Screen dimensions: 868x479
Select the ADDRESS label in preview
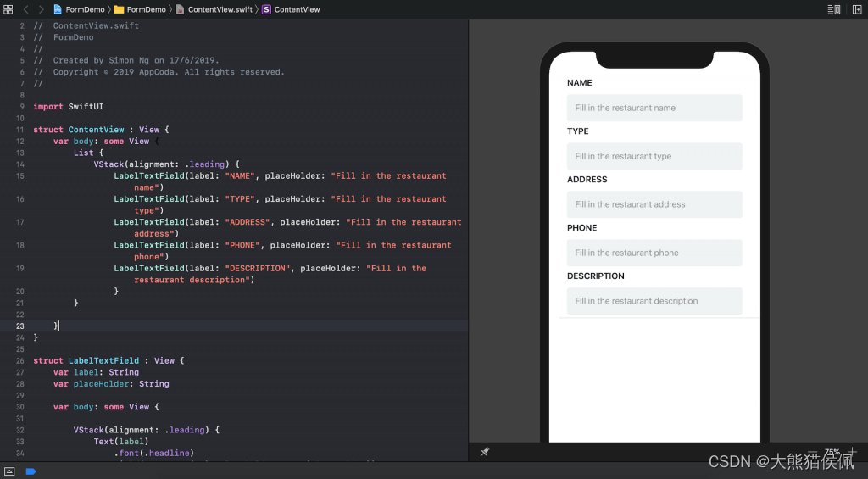coord(587,180)
